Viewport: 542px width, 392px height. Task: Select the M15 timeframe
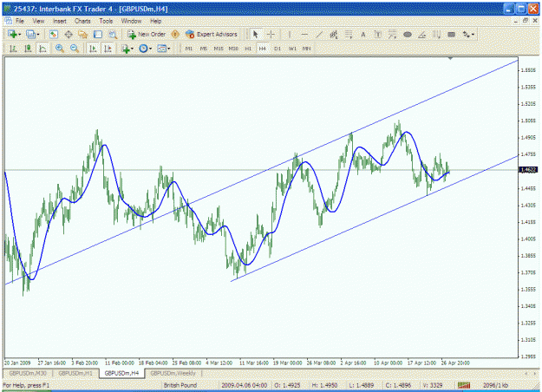click(x=219, y=49)
